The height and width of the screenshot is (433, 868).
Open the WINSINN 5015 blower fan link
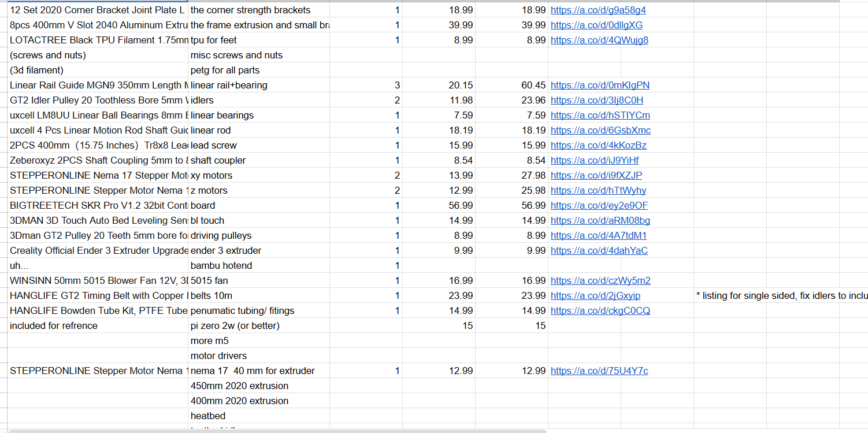coord(600,280)
